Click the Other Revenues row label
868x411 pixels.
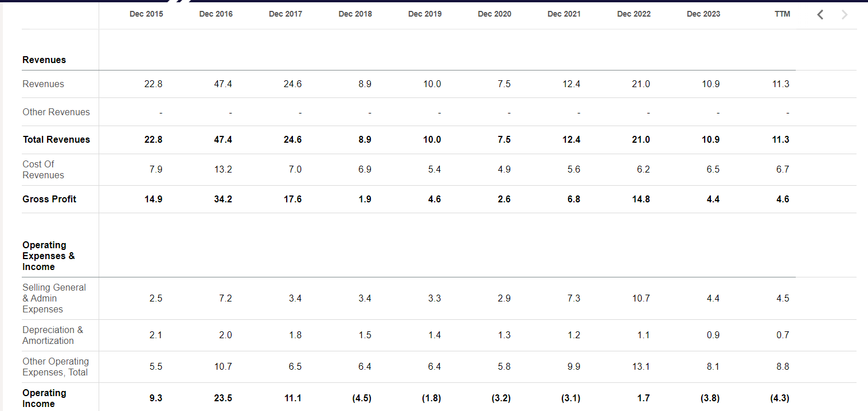point(56,112)
